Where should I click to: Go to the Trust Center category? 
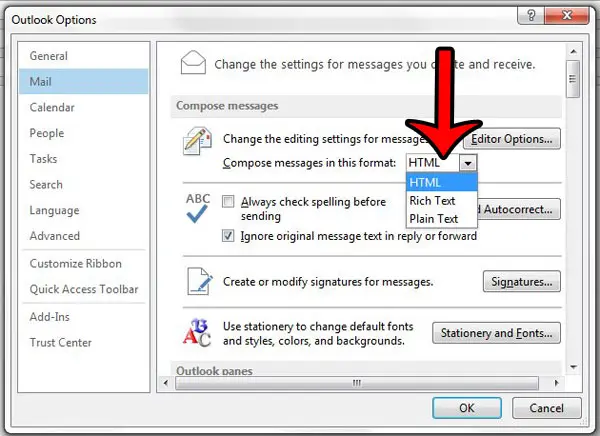tap(61, 342)
